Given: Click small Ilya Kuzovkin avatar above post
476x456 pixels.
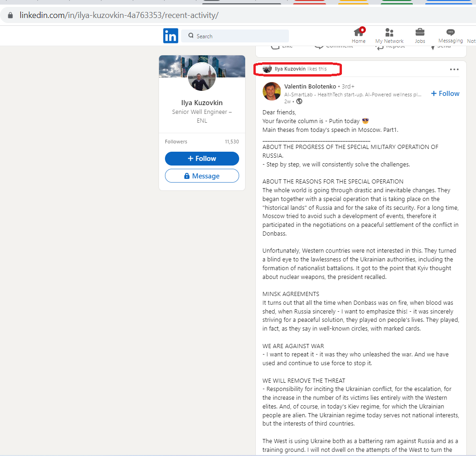Looking at the screenshot, I should point(267,69).
